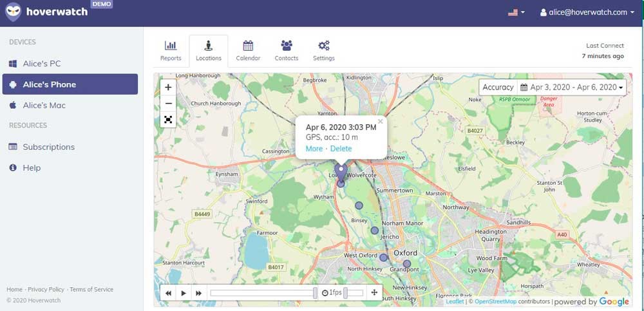Click the Eynsham map label
The image size is (644, 311).
coord(227,174)
